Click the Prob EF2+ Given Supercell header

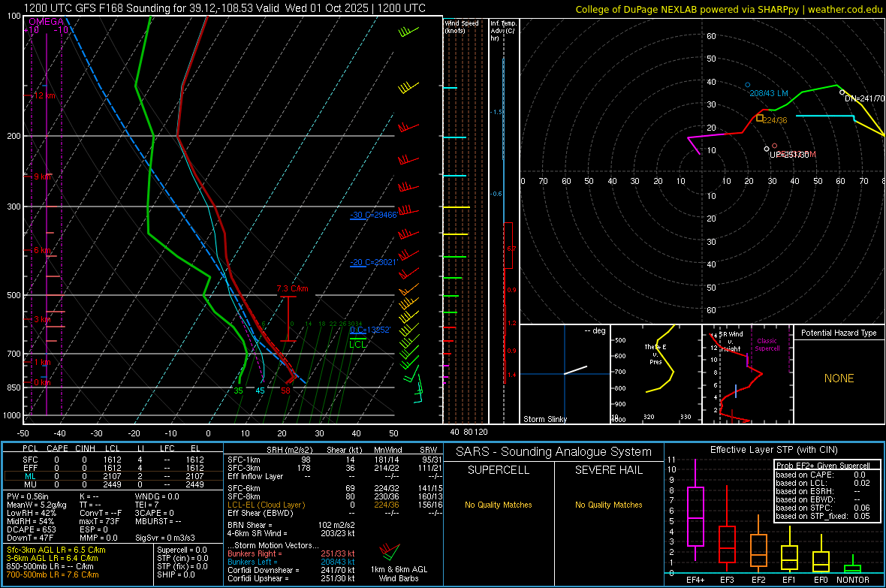click(x=823, y=466)
